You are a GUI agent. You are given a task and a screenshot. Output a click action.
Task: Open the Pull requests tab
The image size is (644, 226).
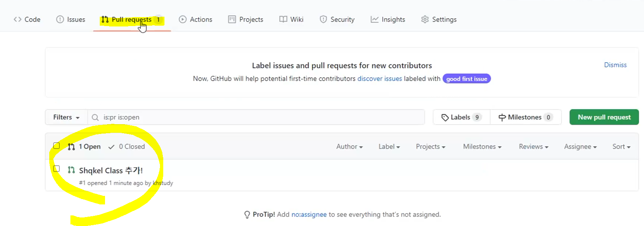[132, 20]
